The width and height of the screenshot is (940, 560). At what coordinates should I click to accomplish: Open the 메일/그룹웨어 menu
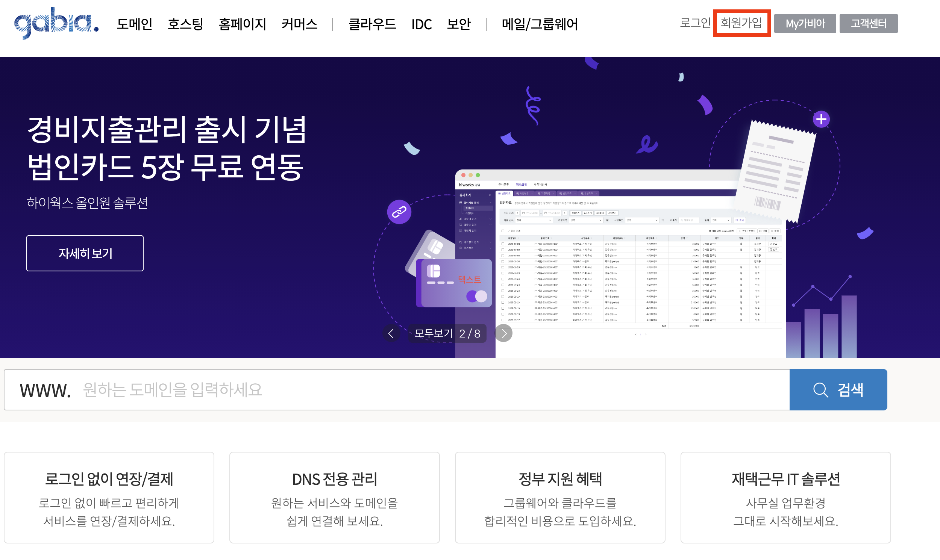click(539, 24)
